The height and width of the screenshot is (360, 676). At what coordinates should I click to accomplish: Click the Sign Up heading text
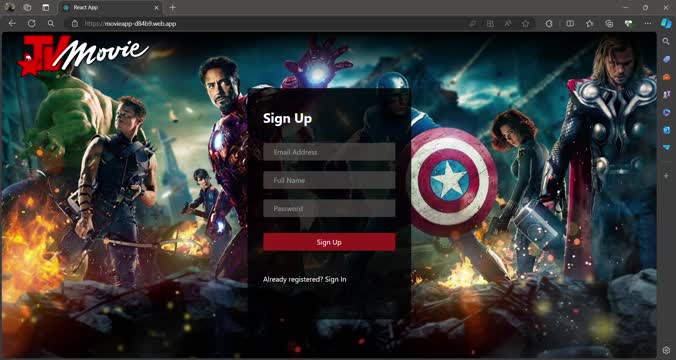click(288, 119)
